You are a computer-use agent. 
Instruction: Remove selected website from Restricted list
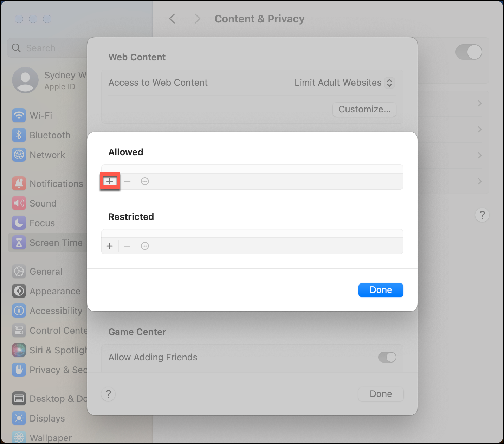tap(127, 246)
